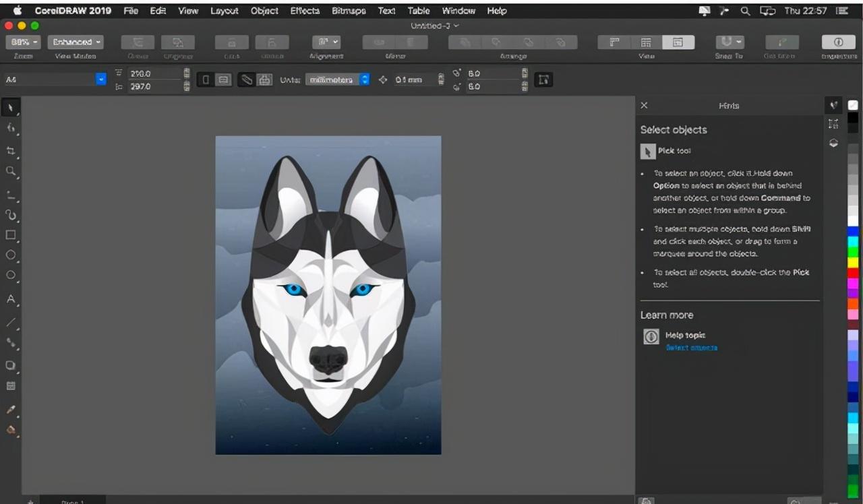Open the Object menu
Screen dimensions: 863x504
click(264, 11)
